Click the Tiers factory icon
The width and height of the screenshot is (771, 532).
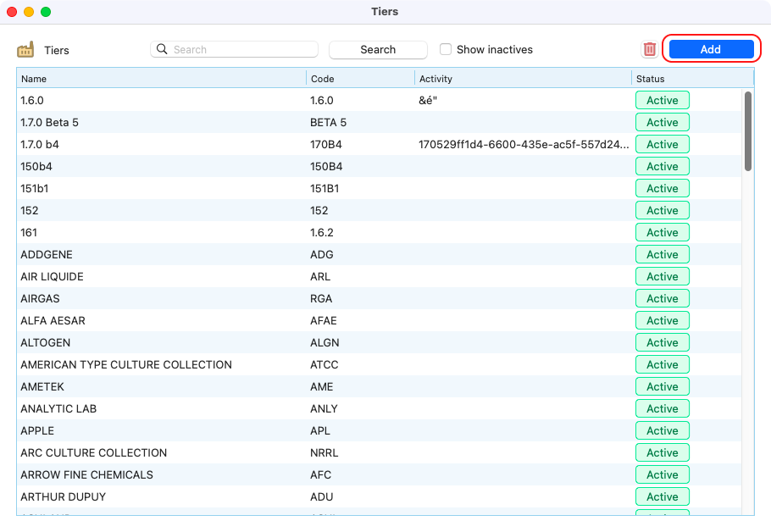point(25,50)
